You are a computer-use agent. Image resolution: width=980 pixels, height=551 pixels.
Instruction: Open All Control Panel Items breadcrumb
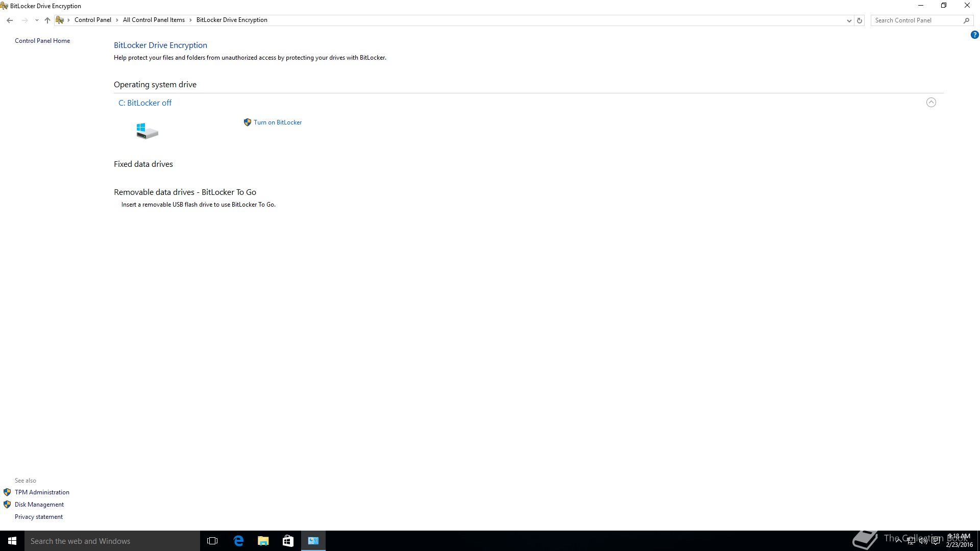point(154,20)
